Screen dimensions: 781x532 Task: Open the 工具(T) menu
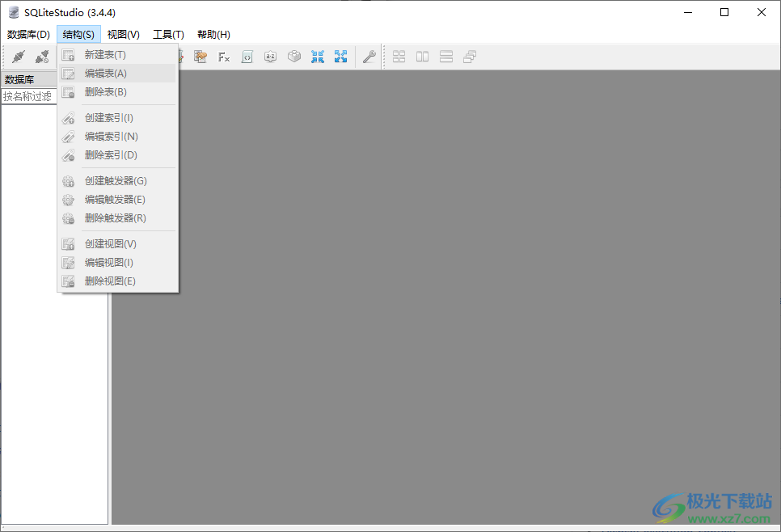pyautogui.click(x=168, y=35)
